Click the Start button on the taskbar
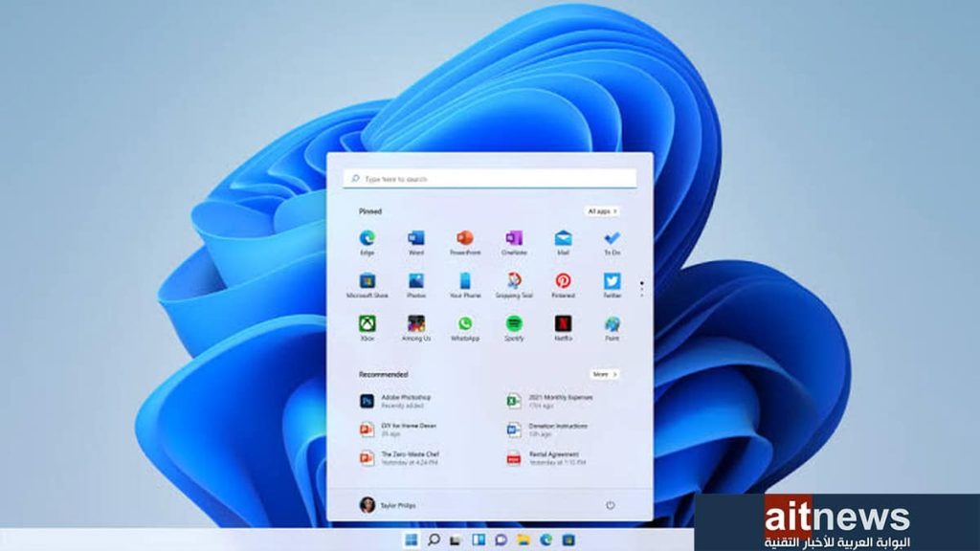 click(411, 540)
